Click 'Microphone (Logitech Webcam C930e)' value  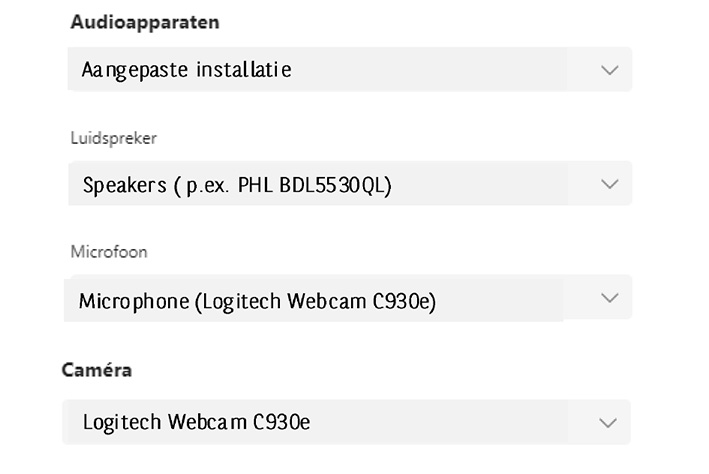257,300
